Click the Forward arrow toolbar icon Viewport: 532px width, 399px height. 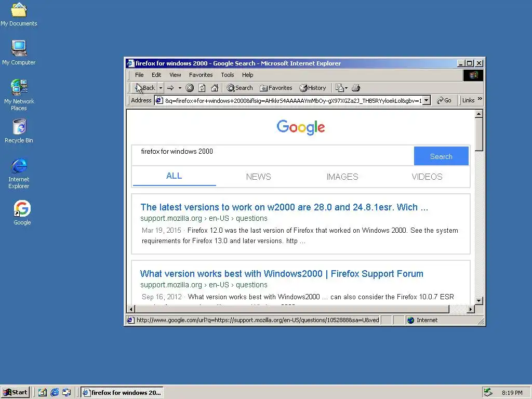tap(170, 88)
